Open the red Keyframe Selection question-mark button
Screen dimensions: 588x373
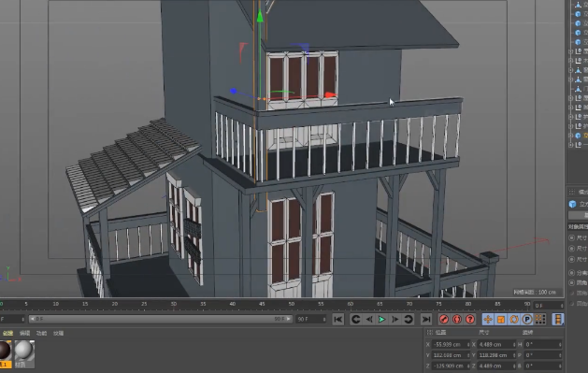click(470, 320)
